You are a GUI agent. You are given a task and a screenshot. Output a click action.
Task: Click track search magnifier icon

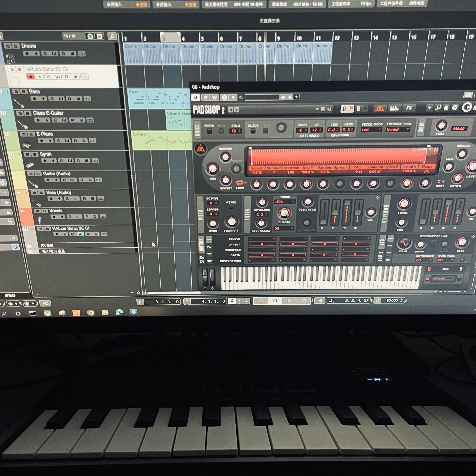coord(112,37)
